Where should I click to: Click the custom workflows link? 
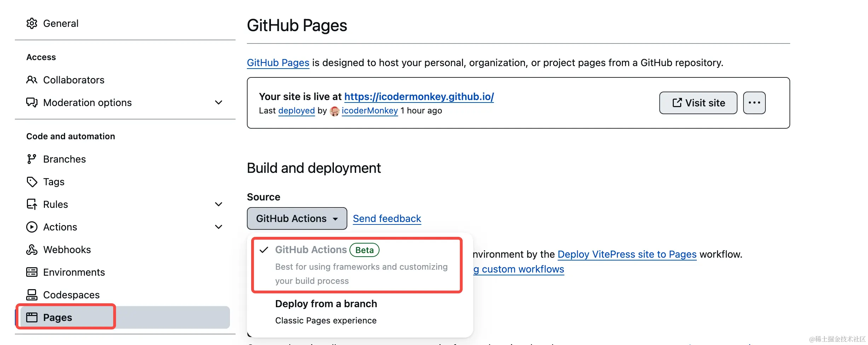(x=519, y=269)
